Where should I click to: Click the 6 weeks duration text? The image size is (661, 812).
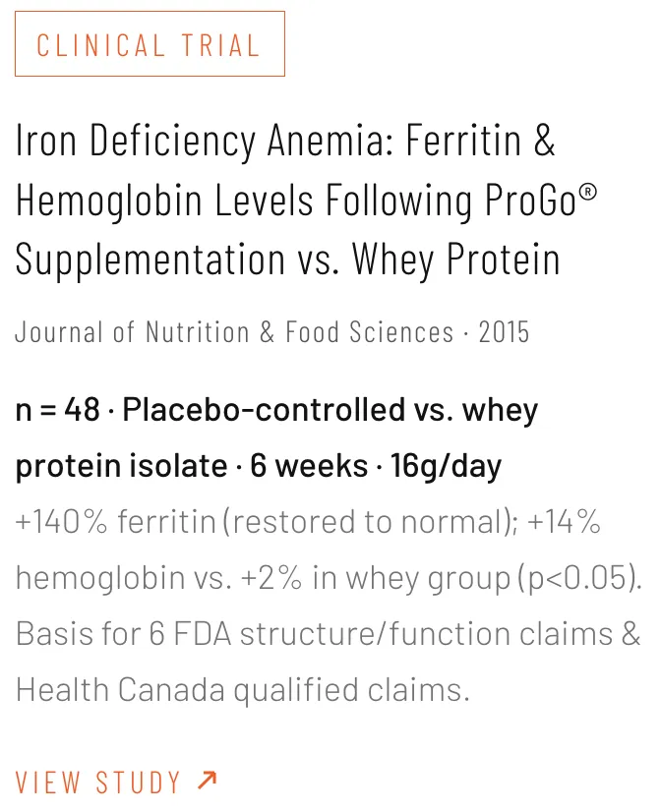(309, 466)
